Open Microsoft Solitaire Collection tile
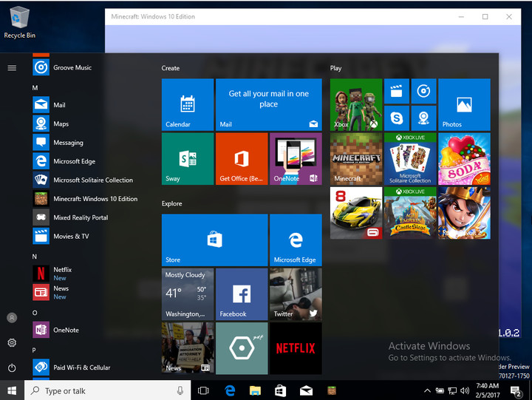532x400 pixels. (410, 159)
